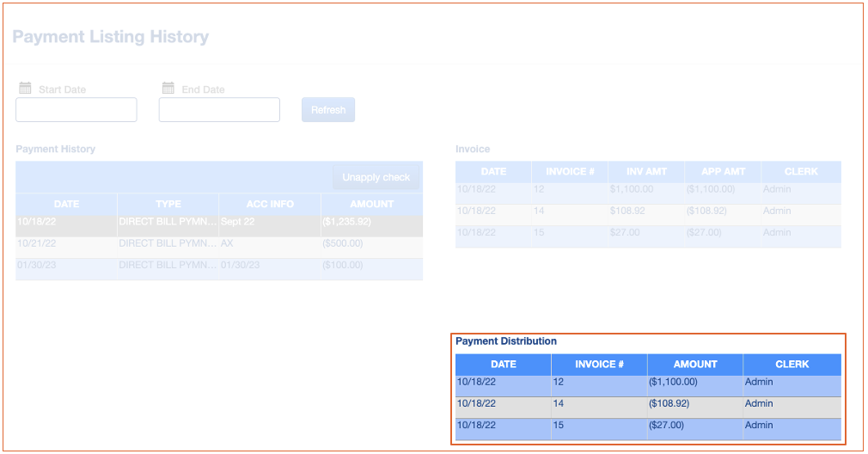
Task: Select the 10/18/22 payment row for ($1,235.92)
Action: pyautogui.click(x=218, y=222)
